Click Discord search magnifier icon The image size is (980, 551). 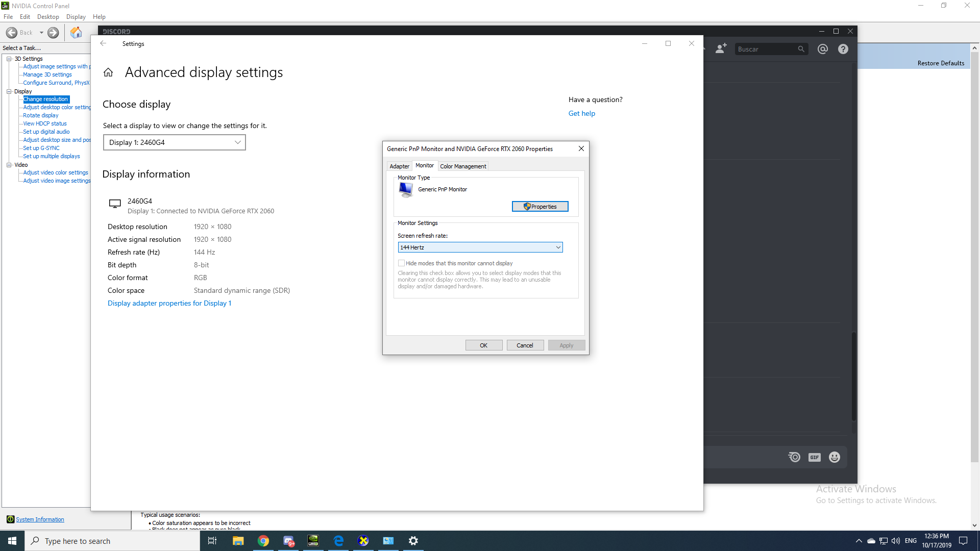pos(801,49)
